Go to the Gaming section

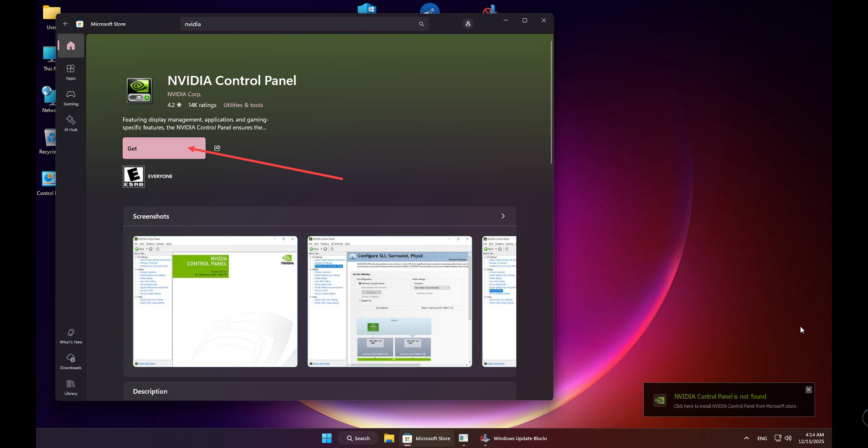click(x=71, y=98)
